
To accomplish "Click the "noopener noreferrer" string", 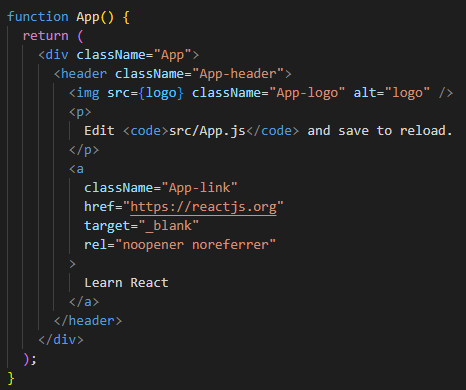I will pyautogui.click(x=196, y=245).
